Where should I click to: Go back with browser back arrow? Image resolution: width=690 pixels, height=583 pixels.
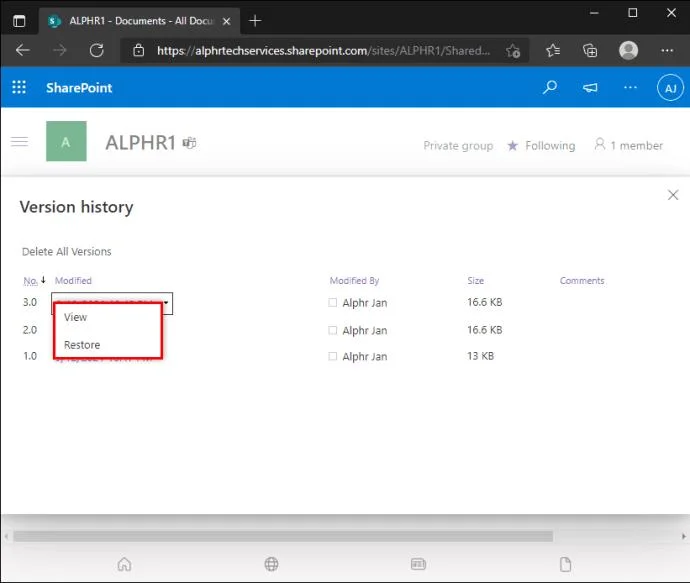pos(23,51)
